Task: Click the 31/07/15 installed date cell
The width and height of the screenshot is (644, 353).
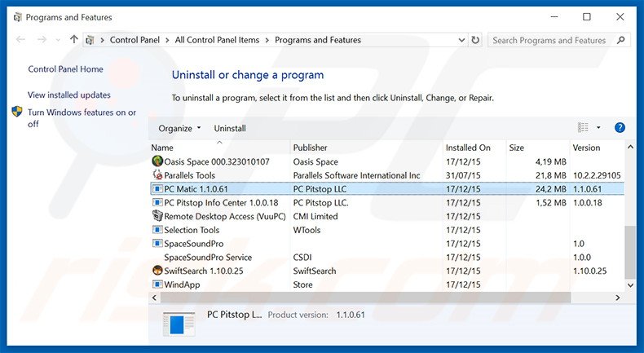Action: (x=463, y=175)
